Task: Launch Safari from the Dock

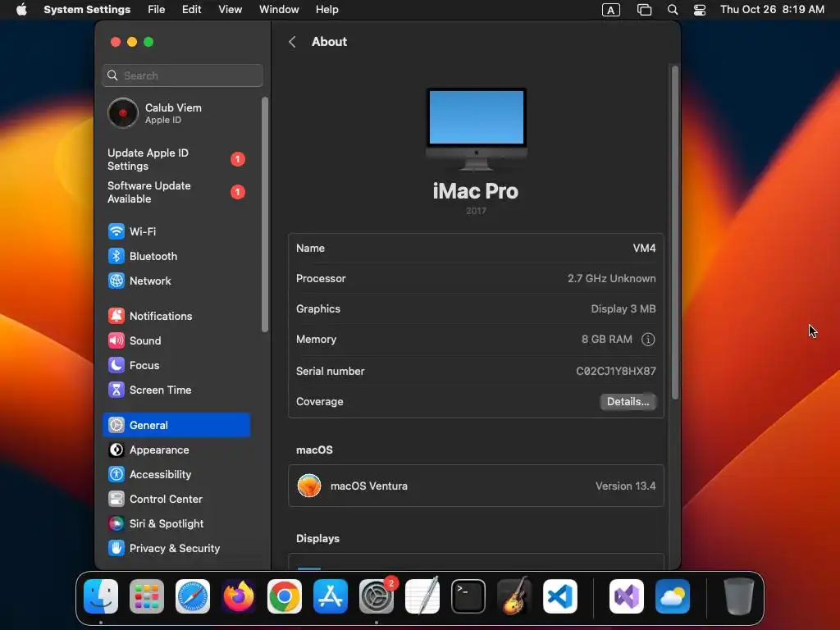Action: (x=193, y=596)
